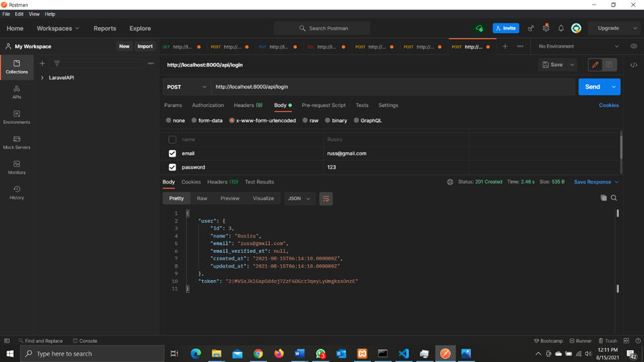Image resolution: width=644 pixels, height=362 pixels.
Task: Open the Test Results response tab
Action: (x=259, y=182)
